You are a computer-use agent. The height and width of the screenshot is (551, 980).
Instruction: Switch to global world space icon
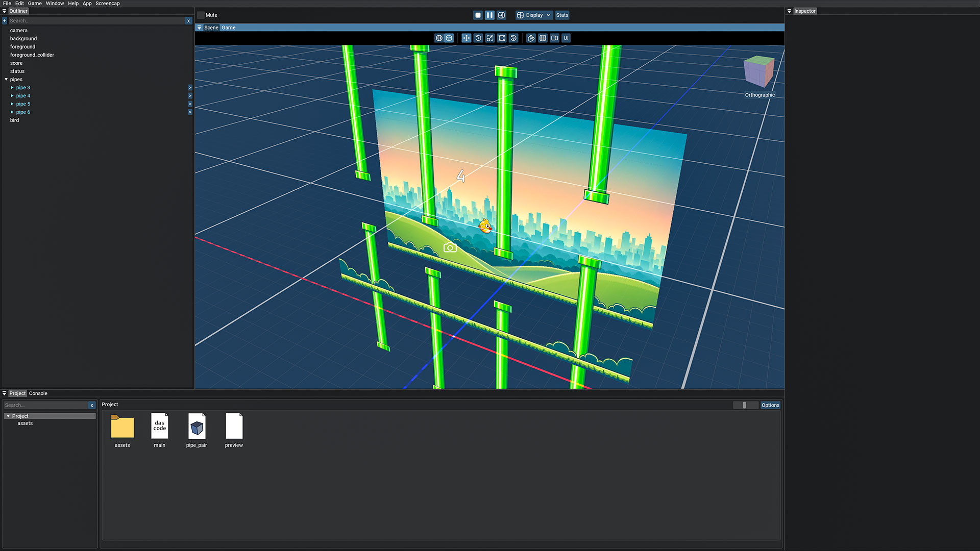[x=439, y=38]
